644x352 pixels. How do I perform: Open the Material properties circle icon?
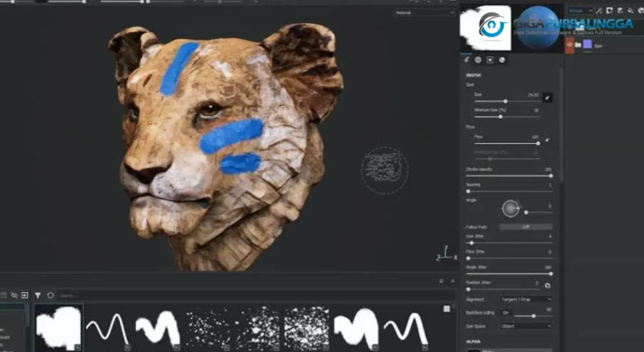[502, 60]
